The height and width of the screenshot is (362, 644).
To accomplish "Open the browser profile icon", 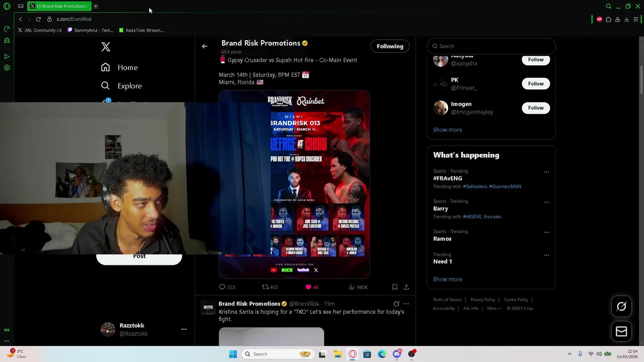I will pos(617,19).
